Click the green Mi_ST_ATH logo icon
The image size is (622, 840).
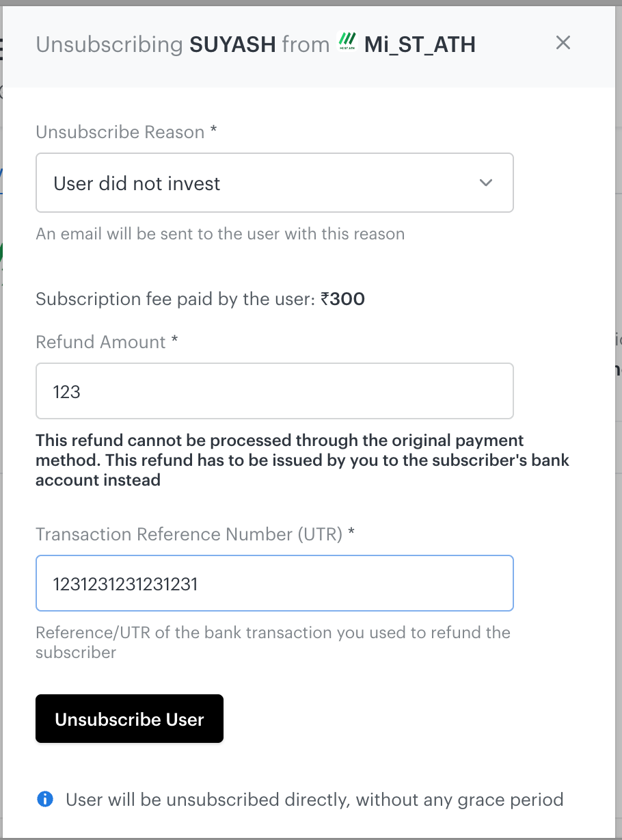pos(348,43)
